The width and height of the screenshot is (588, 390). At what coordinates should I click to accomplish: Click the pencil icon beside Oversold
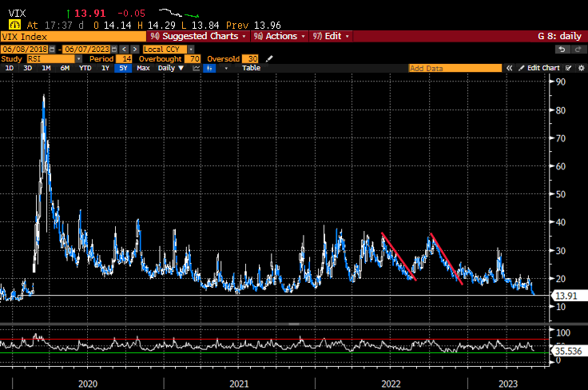(269, 59)
